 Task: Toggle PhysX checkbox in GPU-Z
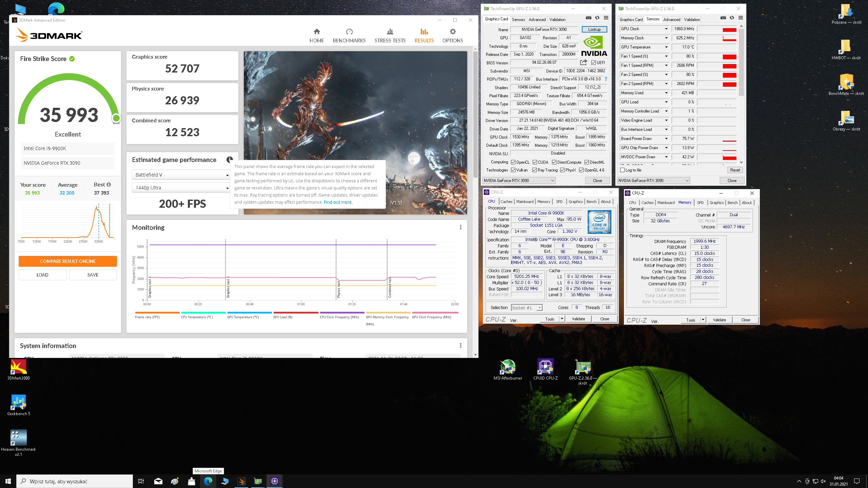point(563,170)
